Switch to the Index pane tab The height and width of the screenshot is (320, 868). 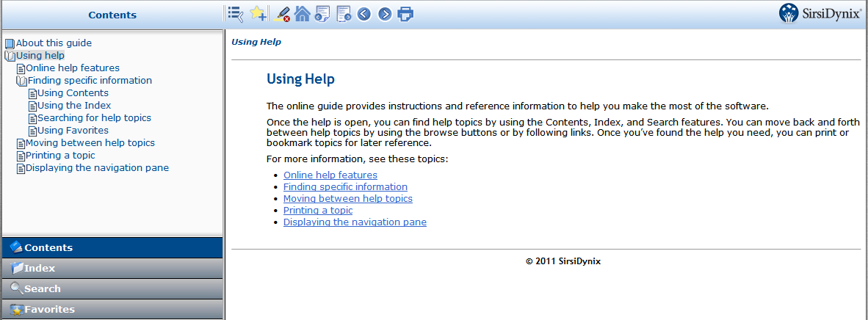(112, 269)
